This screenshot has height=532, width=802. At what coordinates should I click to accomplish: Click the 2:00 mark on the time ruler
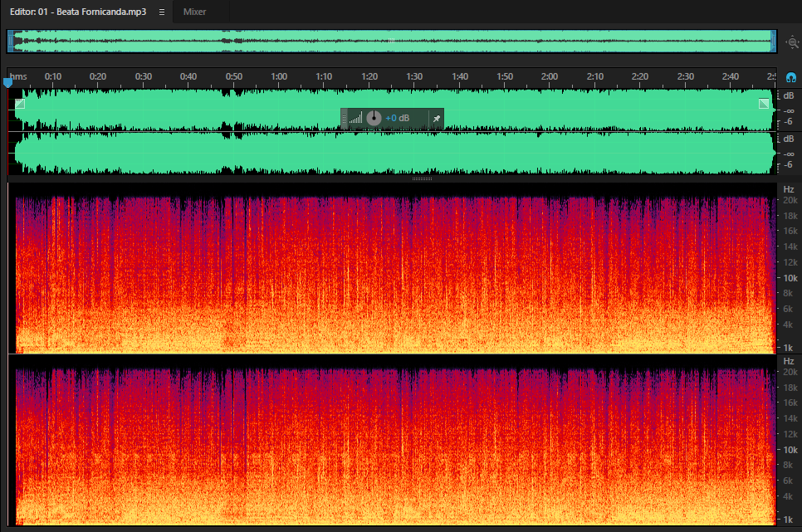tap(550, 76)
